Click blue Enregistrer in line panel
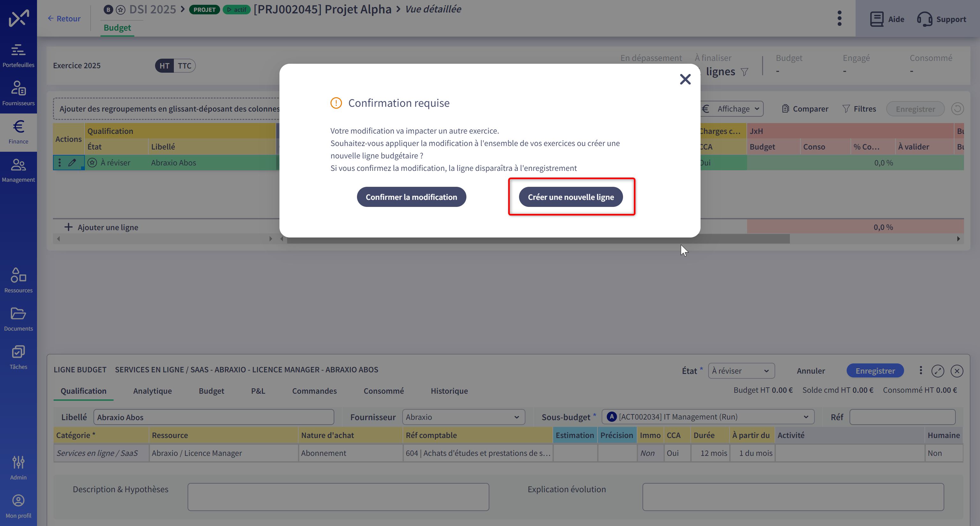 [x=875, y=370]
